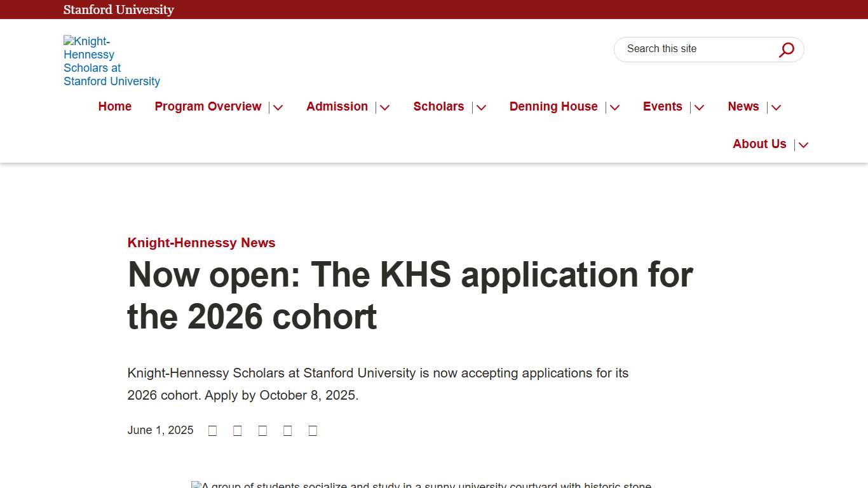Click the first share icon beside the date
The height and width of the screenshot is (488, 868).
pos(212,430)
